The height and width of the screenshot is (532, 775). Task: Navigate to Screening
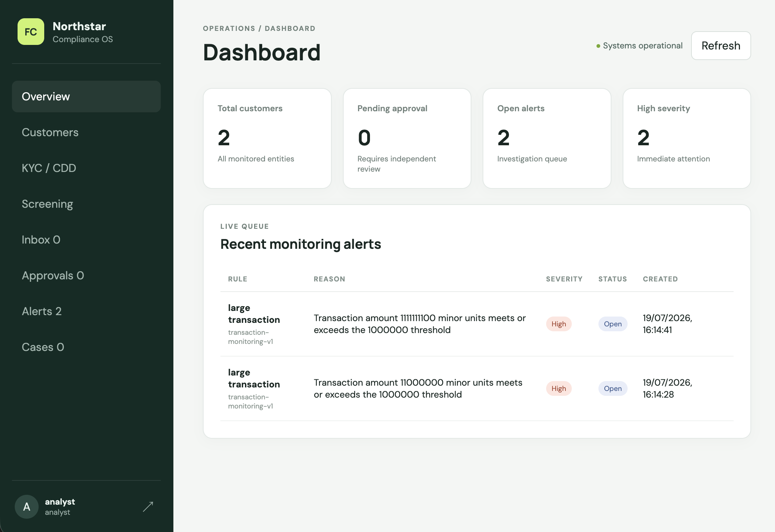point(86,204)
